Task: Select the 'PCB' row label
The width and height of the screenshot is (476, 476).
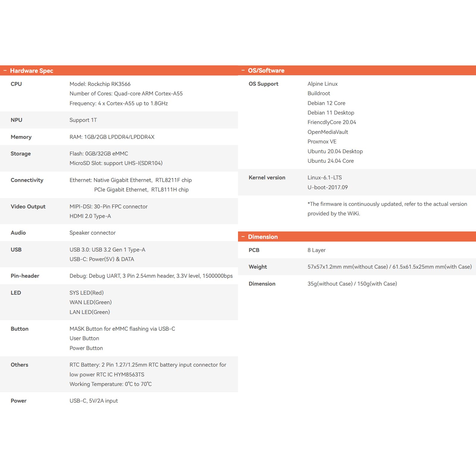Action: point(254,250)
